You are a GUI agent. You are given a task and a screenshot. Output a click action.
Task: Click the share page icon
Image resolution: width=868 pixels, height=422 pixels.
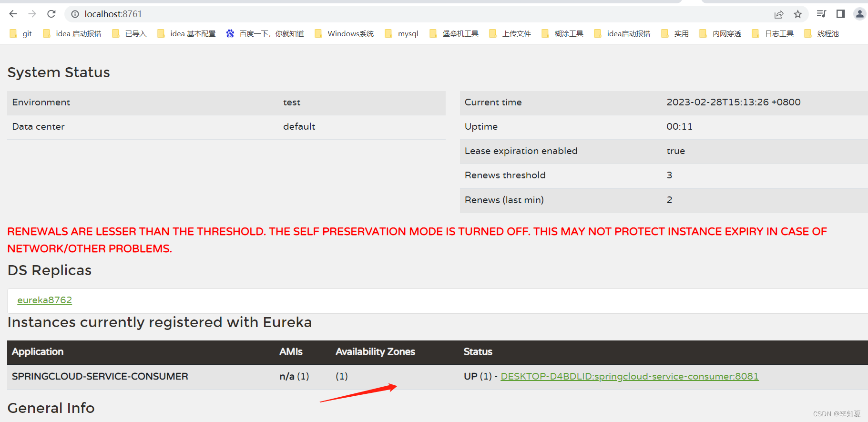click(779, 14)
